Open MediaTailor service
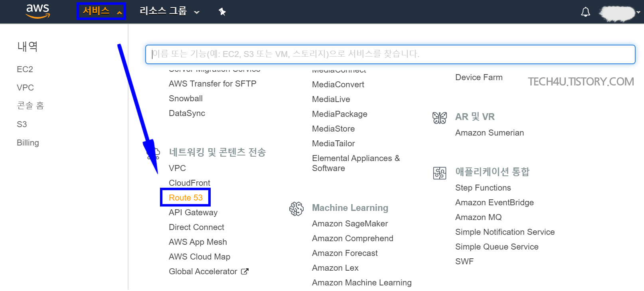Image resolution: width=644 pixels, height=291 pixels. pyautogui.click(x=334, y=144)
